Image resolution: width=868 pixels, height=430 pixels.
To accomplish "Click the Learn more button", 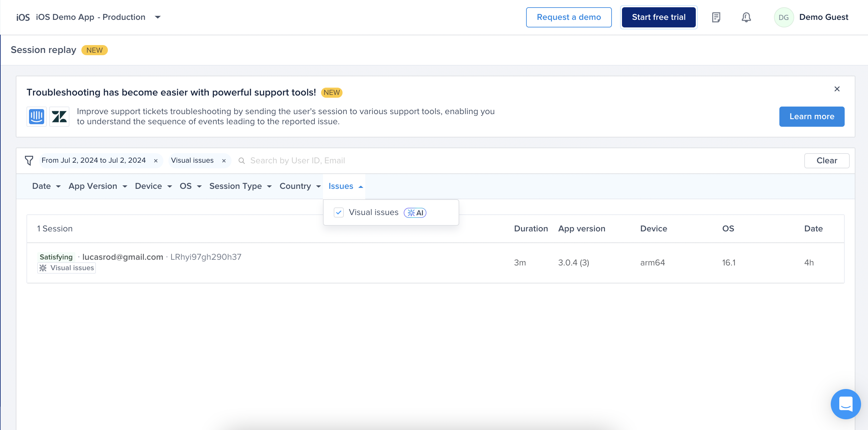I will (812, 117).
